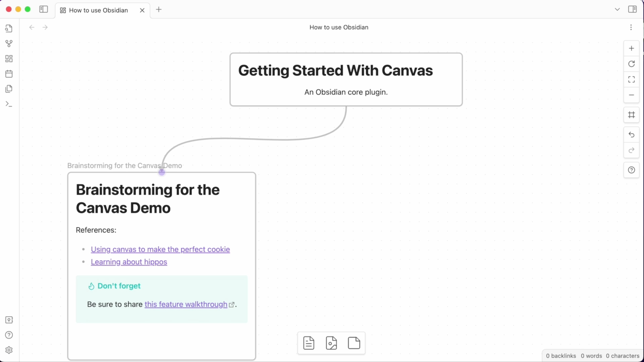Zoom canvas to fit
This screenshot has width=644, height=362.
pos(632,79)
